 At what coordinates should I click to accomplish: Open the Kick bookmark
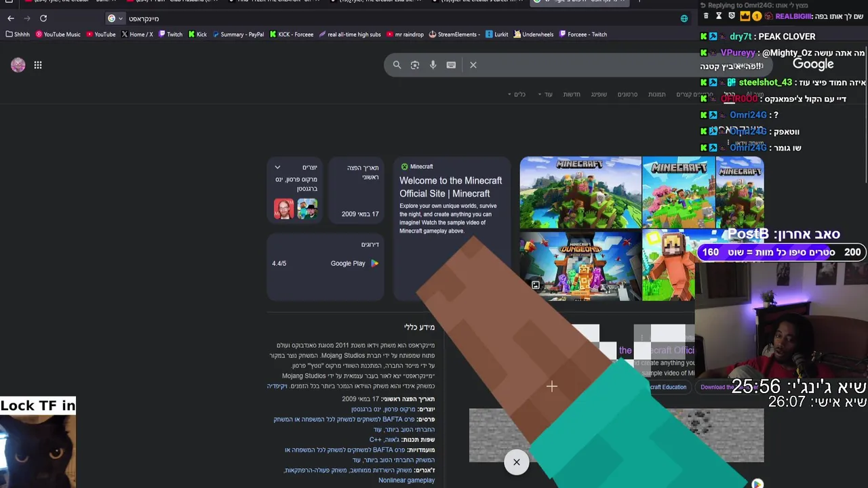click(197, 35)
